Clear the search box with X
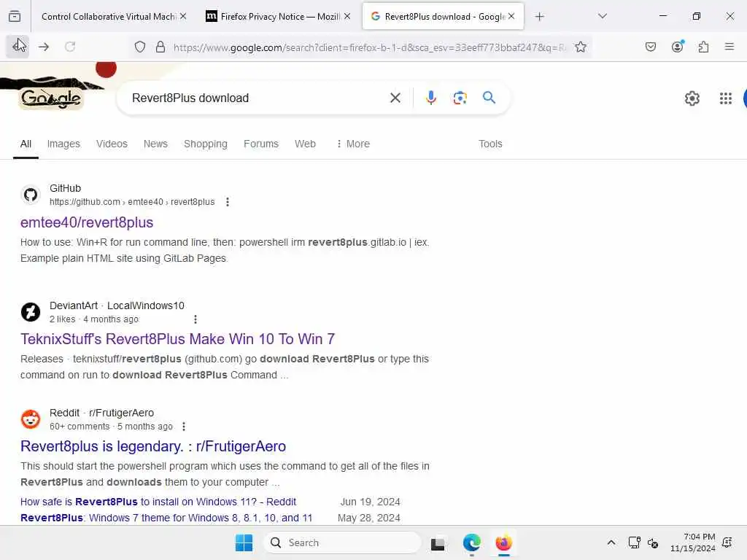Screen dimensions: 747x560 point(395,98)
